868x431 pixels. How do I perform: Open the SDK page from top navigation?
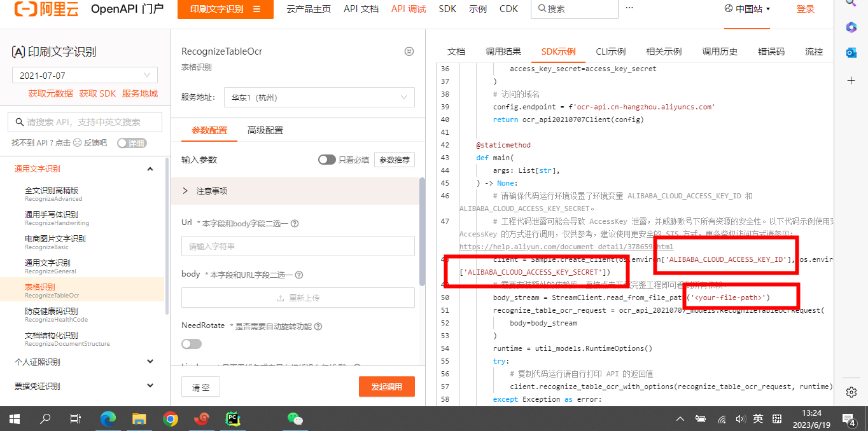point(447,9)
